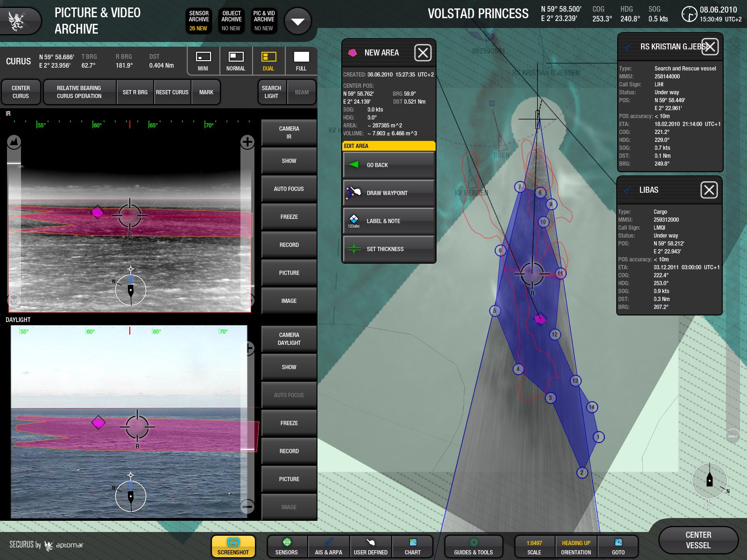Viewport: 747px width, 560px height.
Task: Take a Picture with Daylight camera
Action: [x=289, y=479]
